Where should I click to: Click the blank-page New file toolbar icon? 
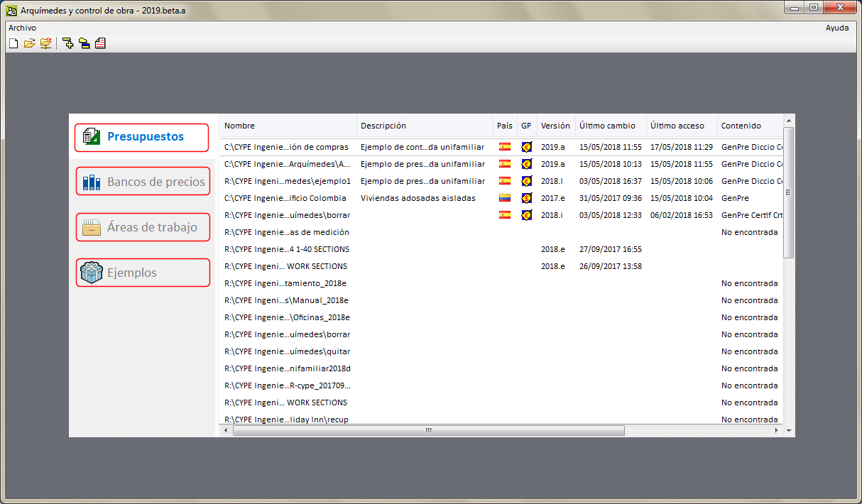point(13,44)
